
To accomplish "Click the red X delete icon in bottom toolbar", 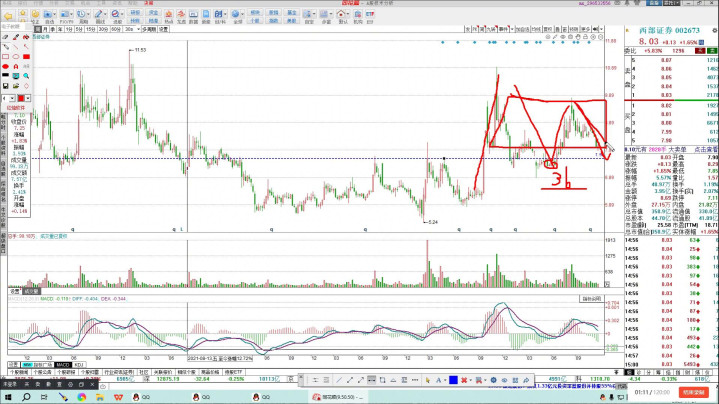I will [464, 380].
